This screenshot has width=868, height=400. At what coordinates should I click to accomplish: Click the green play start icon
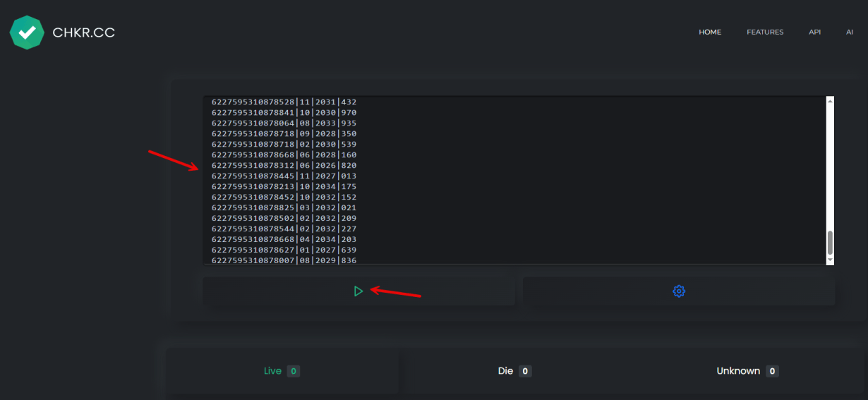358,291
